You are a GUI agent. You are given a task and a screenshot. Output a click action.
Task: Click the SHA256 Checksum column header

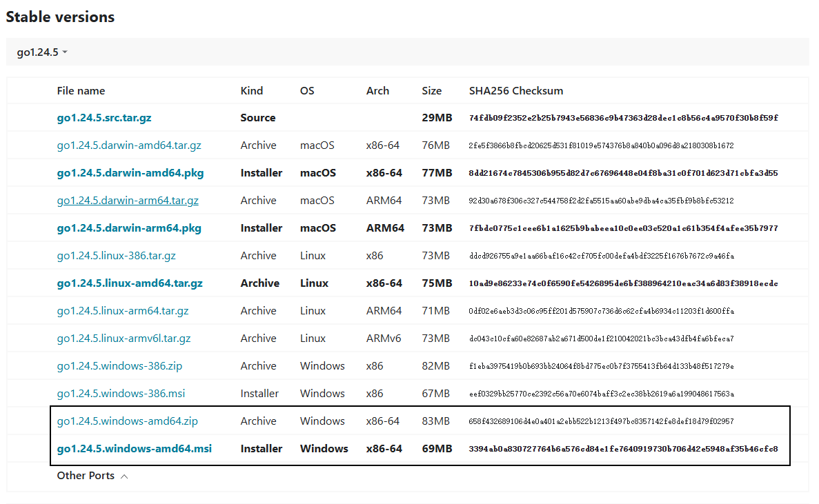tap(516, 91)
